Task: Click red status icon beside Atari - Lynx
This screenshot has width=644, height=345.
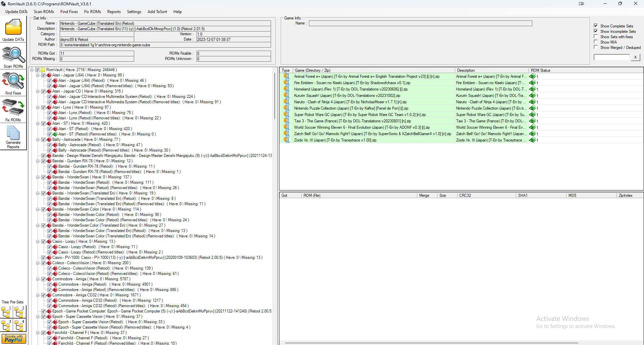Action: (49, 107)
